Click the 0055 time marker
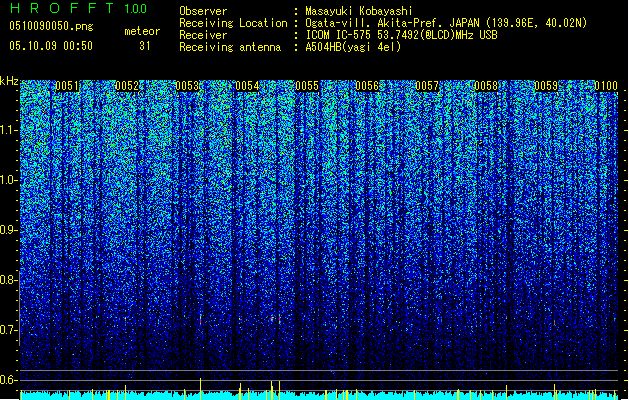Image resolution: width=629 pixels, height=400 pixels. 307,86
